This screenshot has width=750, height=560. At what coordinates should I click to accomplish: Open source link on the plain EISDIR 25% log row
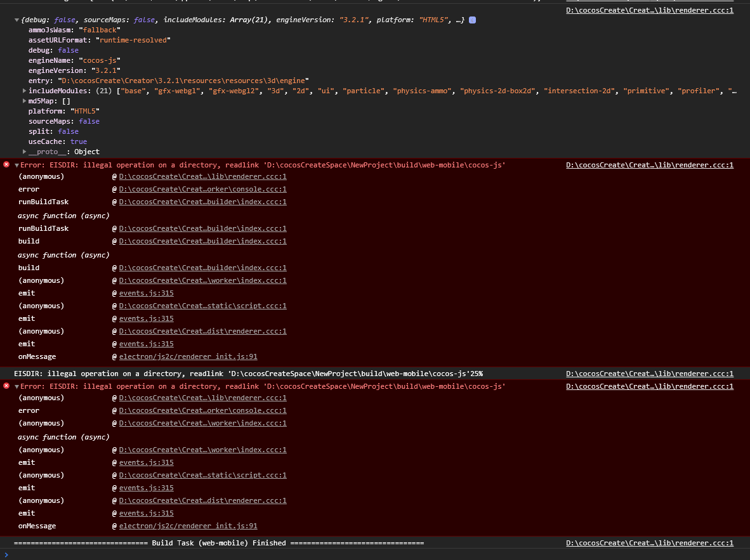[x=650, y=374]
